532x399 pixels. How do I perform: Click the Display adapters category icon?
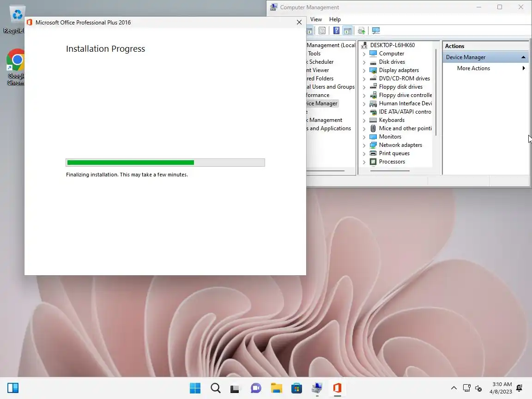click(373, 70)
